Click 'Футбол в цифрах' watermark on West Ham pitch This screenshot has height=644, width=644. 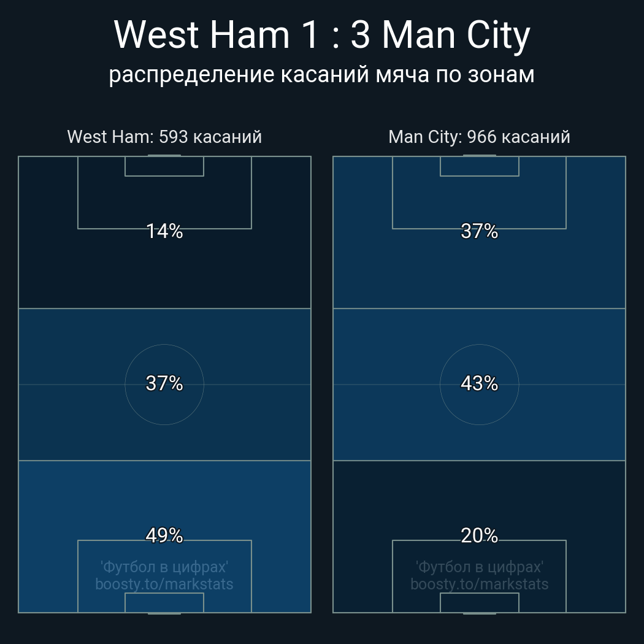pos(164,567)
